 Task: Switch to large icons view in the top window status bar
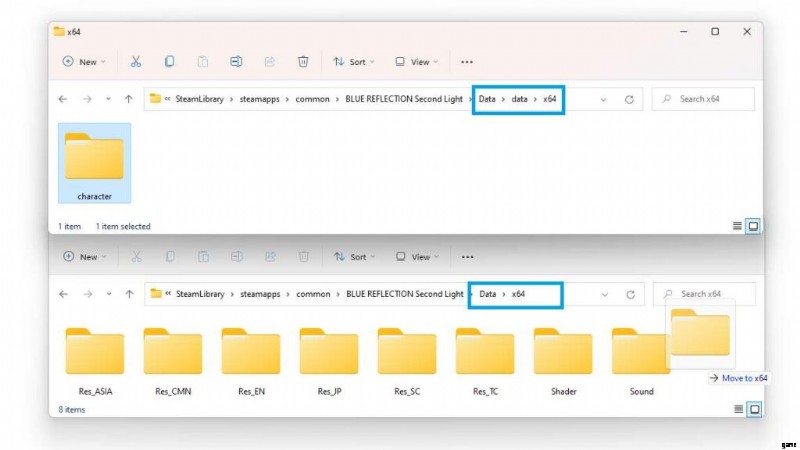[x=753, y=226]
